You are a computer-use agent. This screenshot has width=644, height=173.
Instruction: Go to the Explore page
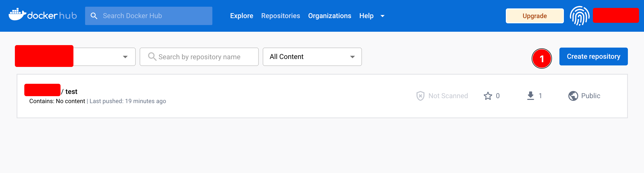[241, 16]
